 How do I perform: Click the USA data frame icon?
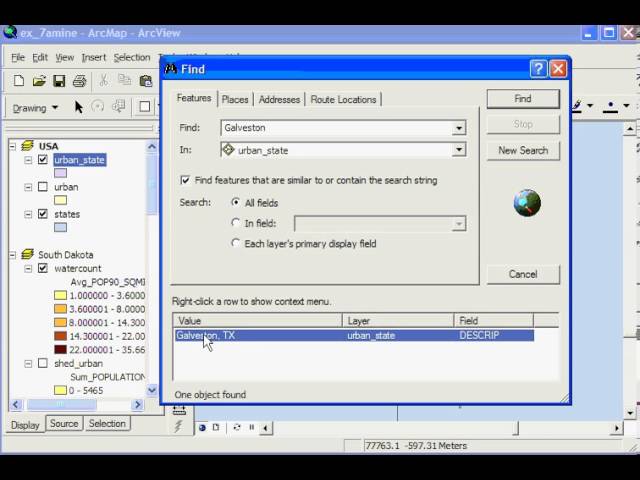[x=27, y=146]
